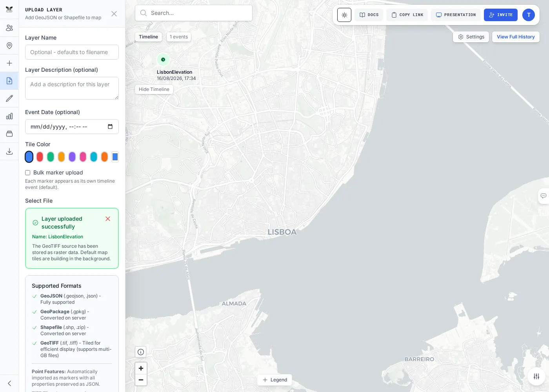Click the BARREIRO label on the map

420,359
